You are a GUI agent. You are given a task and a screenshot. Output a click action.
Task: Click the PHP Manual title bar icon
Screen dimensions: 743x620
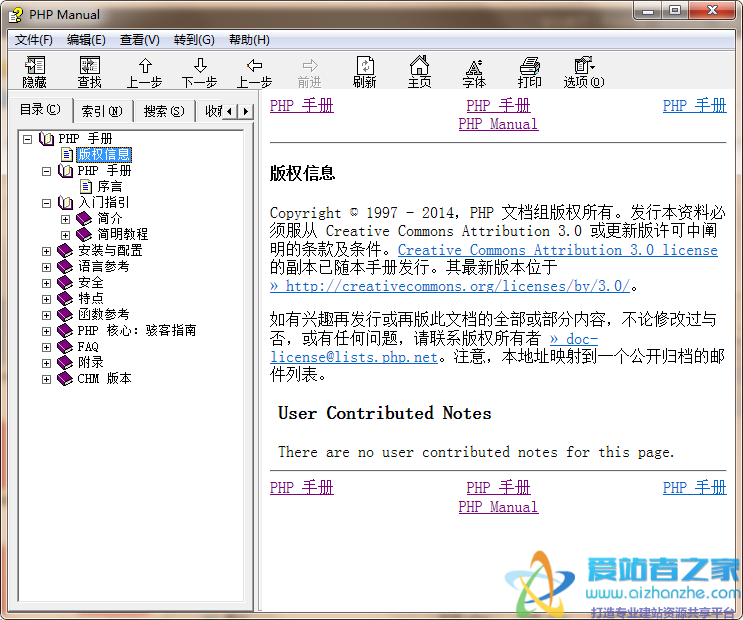[x=15, y=15]
